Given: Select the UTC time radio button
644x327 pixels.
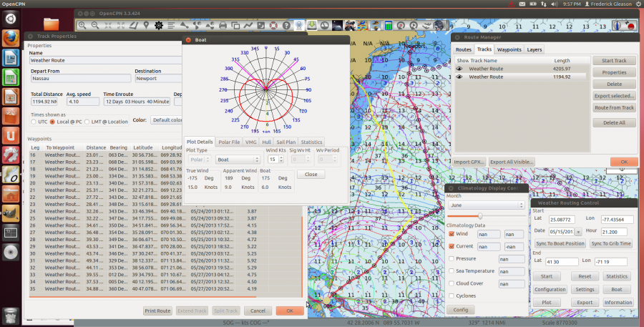Looking at the screenshot, I should (x=34, y=122).
